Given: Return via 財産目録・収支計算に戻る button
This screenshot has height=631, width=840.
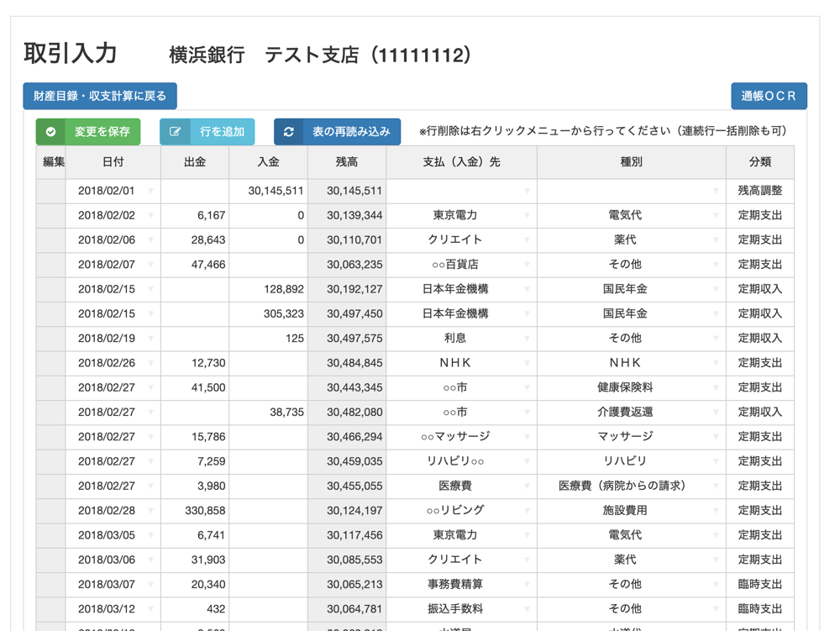Looking at the screenshot, I should pyautogui.click(x=100, y=97).
